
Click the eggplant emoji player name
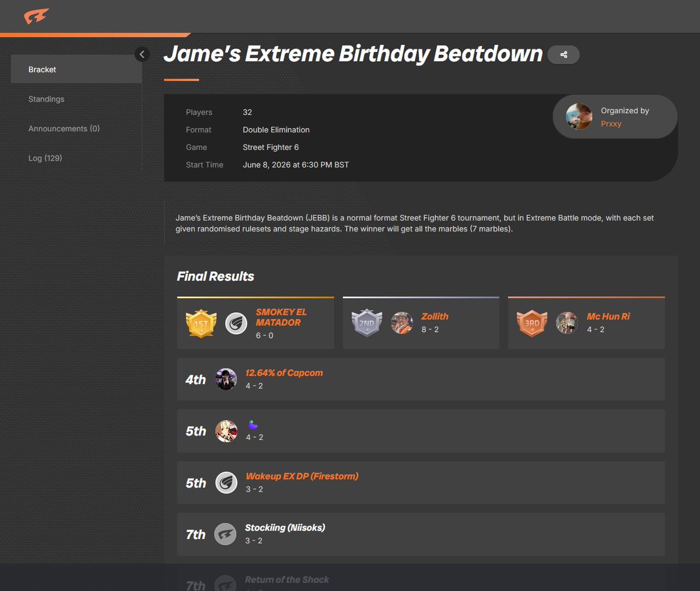click(x=253, y=425)
